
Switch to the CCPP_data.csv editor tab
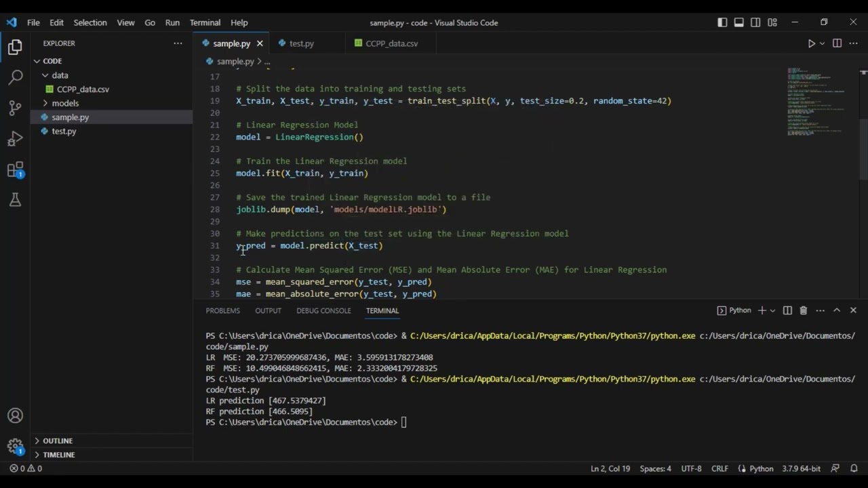(391, 43)
